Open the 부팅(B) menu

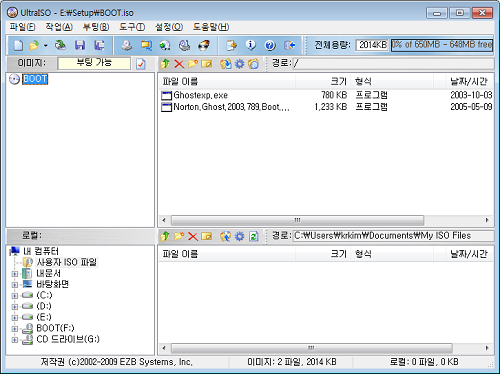pos(96,27)
